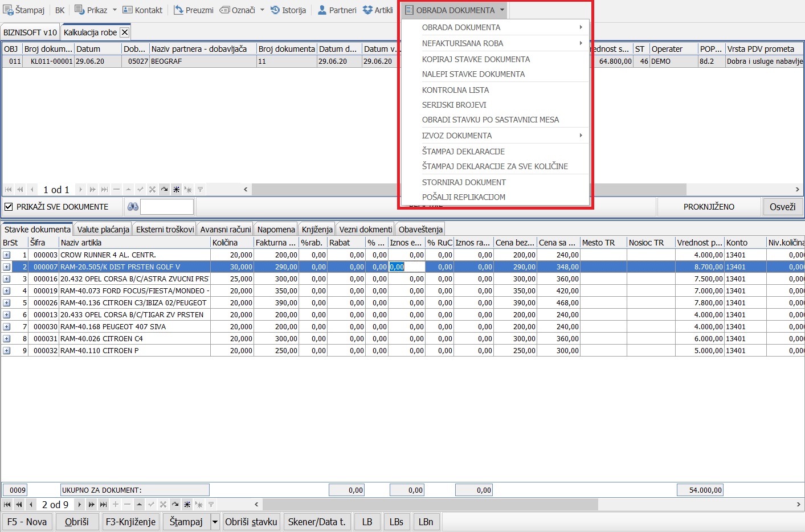Open the BIZNISOFT v10 tab
The image size is (805, 532).
[x=30, y=32]
